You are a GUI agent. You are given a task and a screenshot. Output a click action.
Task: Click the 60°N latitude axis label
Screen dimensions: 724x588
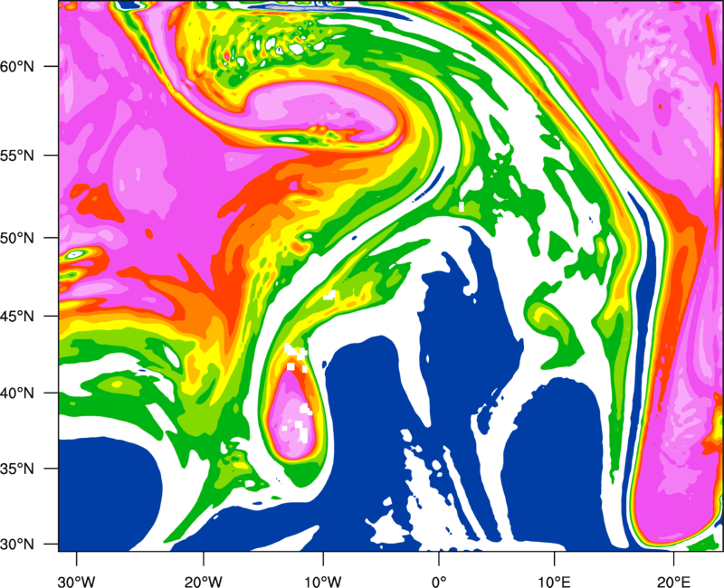tap(17, 66)
